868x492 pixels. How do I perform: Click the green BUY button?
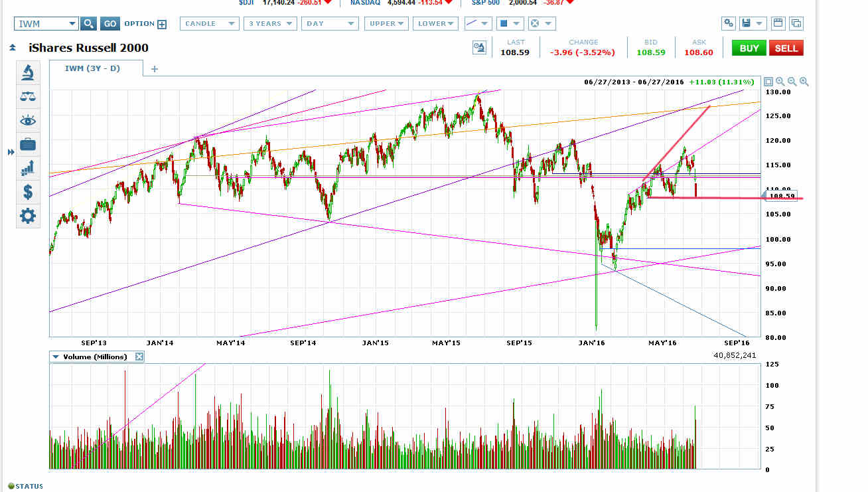pyautogui.click(x=749, y=48)
